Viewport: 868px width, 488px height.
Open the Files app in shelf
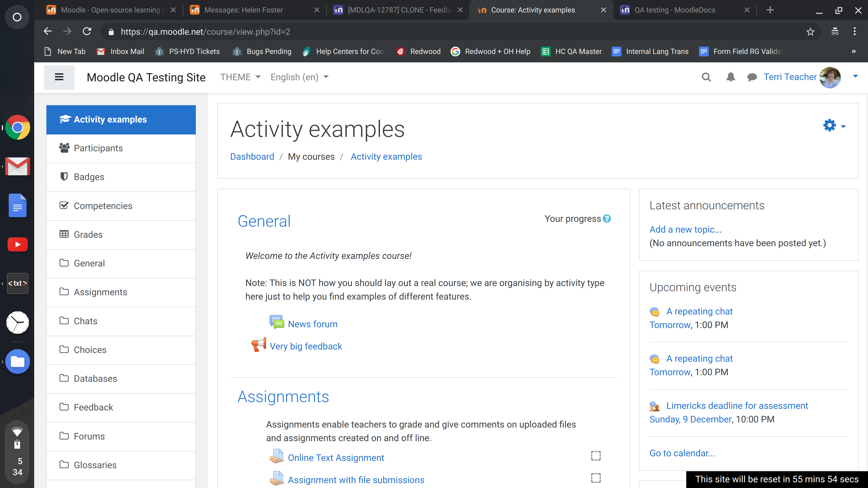pos(18,362)
